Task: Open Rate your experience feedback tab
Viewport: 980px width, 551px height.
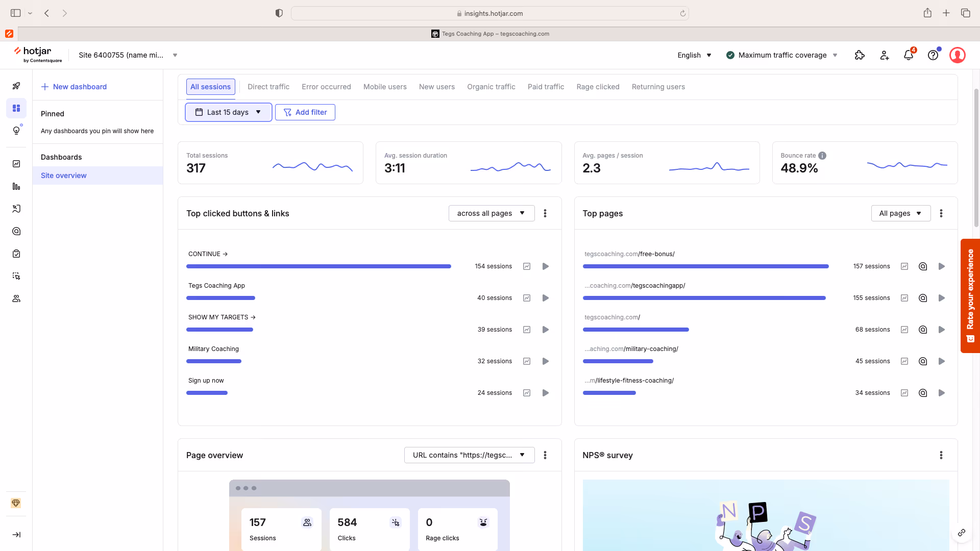Action: click(970, 296)
